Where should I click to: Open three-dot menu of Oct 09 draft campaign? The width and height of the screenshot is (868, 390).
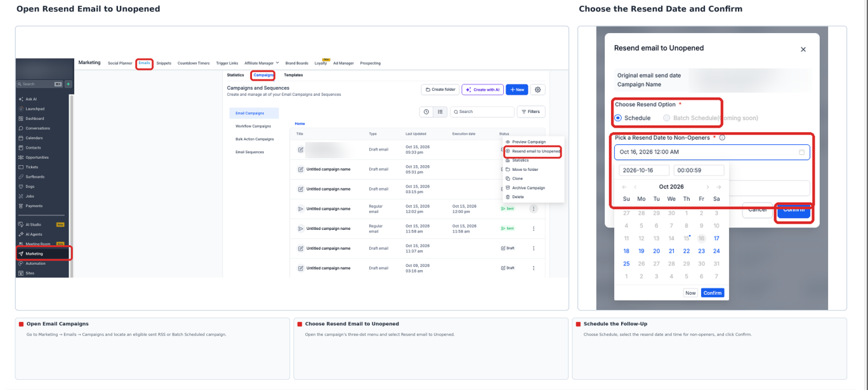[x=533, y=268]
